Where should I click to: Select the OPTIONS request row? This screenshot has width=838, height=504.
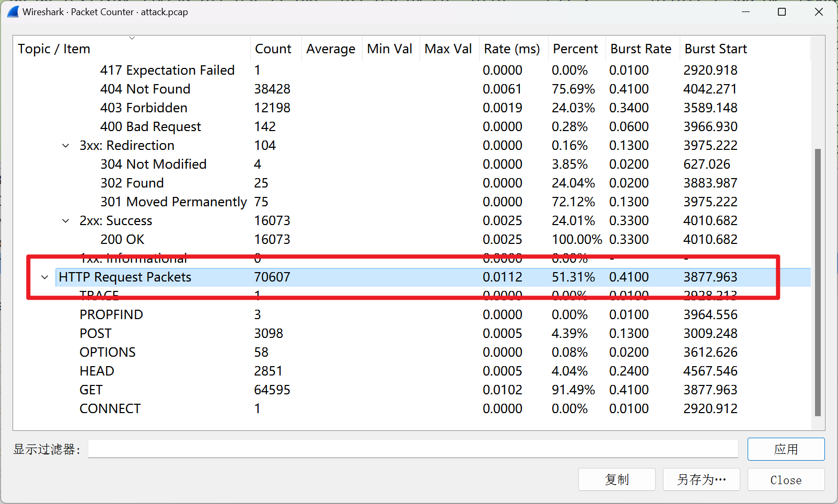412,353
